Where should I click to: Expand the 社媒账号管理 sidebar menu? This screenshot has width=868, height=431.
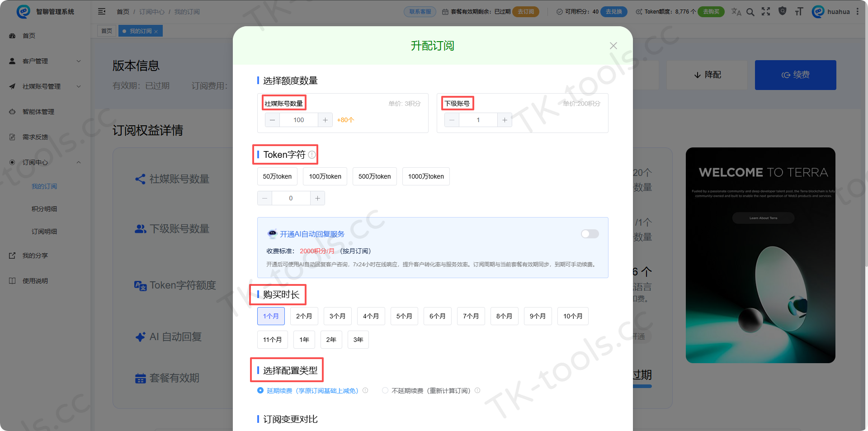45,86
